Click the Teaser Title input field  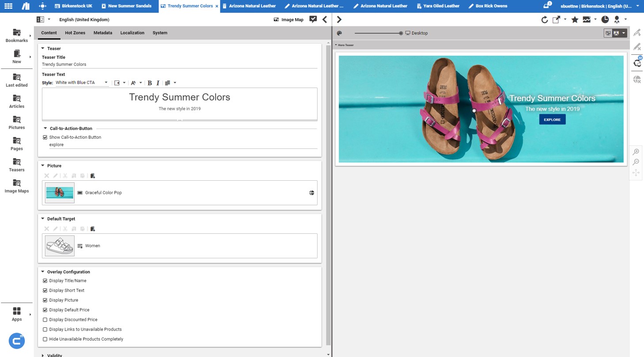click(x=180, y=65)
